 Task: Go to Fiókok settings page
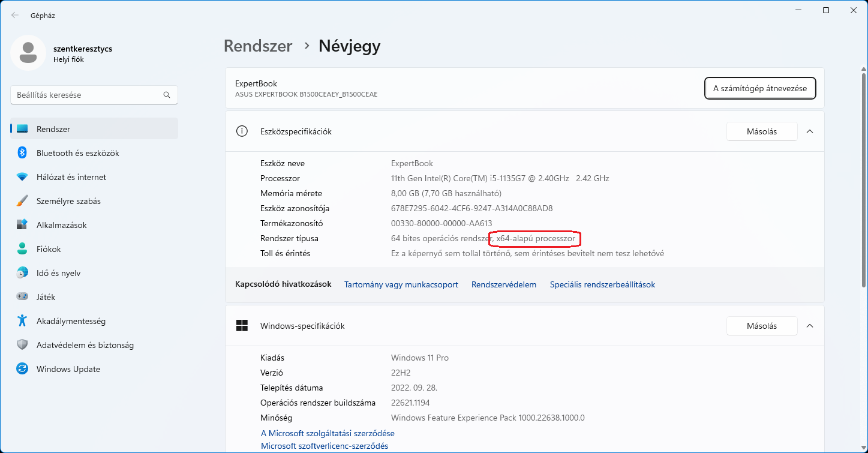pyautogui.click(x=94, y=249)
